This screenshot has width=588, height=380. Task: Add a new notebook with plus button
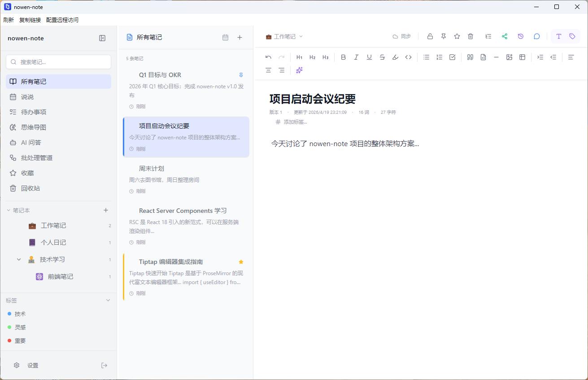pyautogui.click(x=106, y=210)
